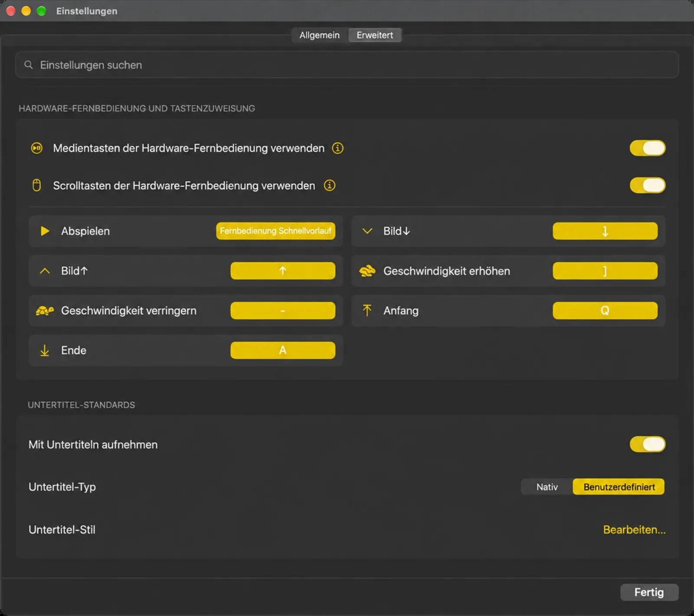This screenshot has height=616, width=694.
Task: Open info for Medientasten der Hardware-Fernbedienung
Action: (338, 148)
